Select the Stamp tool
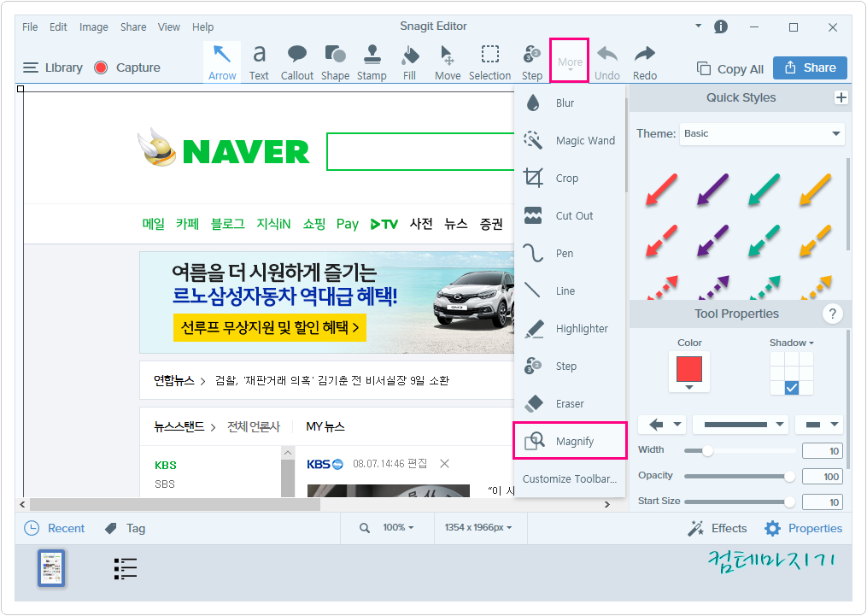This screenshot has height=616, width=867. (372, 62)
